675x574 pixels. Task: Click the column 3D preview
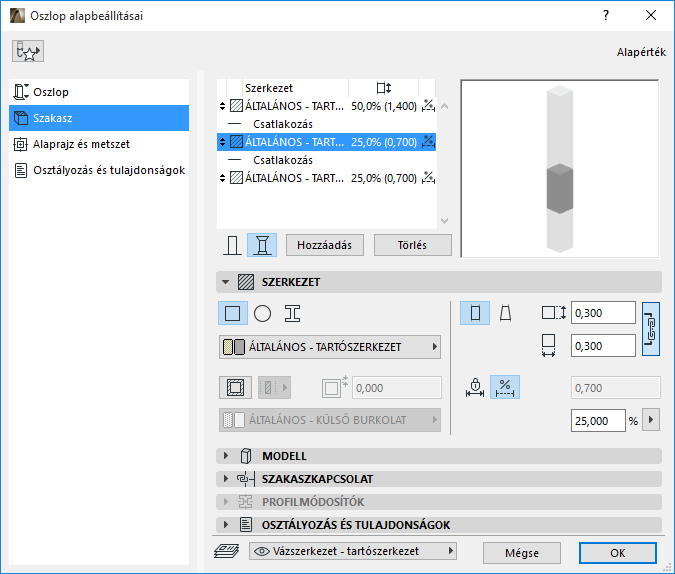click(560, 169)
